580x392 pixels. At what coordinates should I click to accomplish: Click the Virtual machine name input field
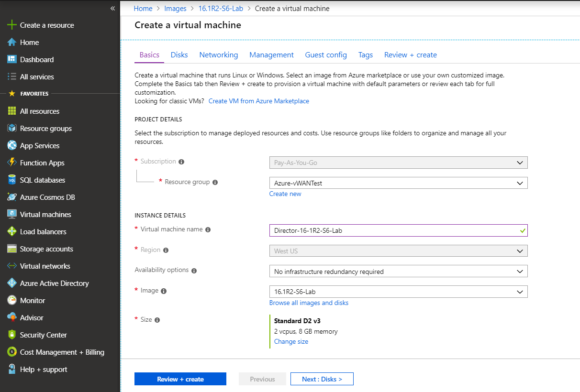pos(398,230)
